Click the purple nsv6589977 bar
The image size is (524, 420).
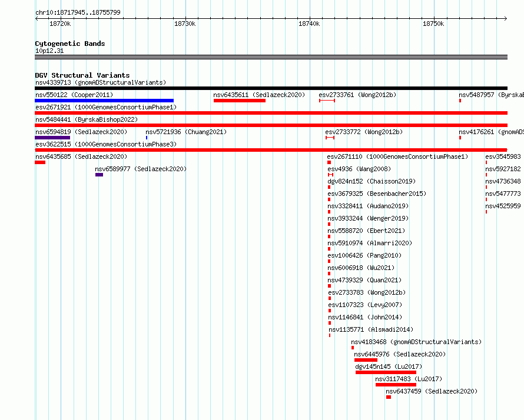tap(100, 175)
